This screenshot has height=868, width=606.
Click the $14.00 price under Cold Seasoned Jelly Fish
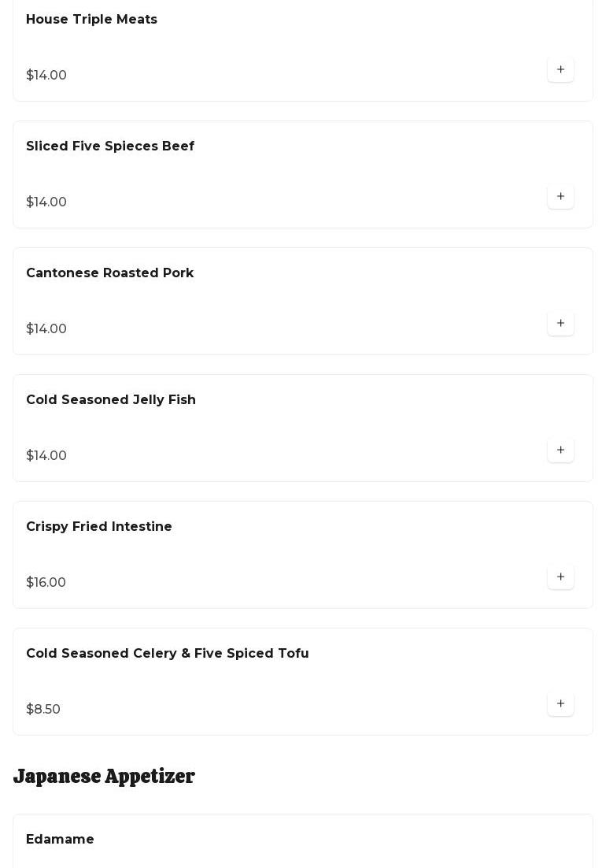click(46, 456)
